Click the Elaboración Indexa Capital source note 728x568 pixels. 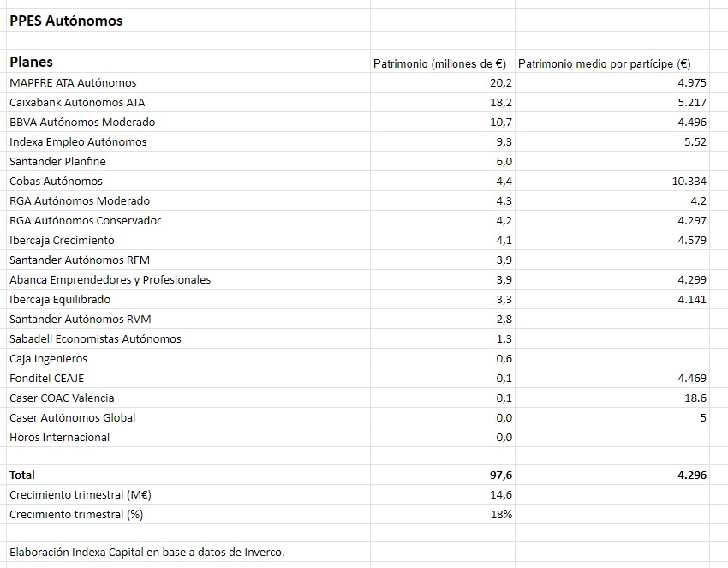(x=146, y=552)
